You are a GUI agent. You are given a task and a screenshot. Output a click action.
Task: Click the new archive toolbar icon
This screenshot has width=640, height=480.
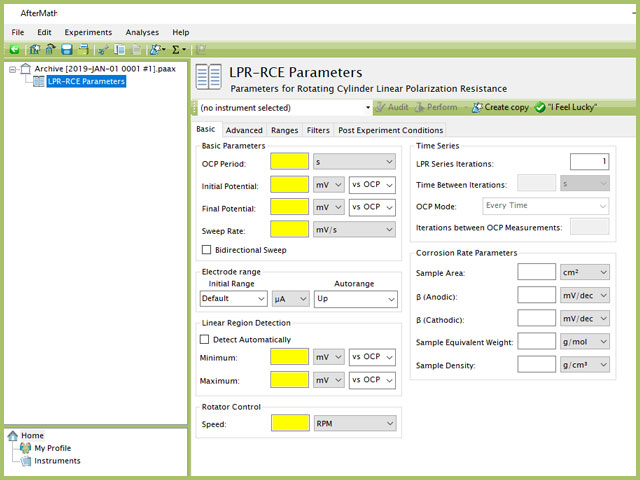tap(35, 49)
